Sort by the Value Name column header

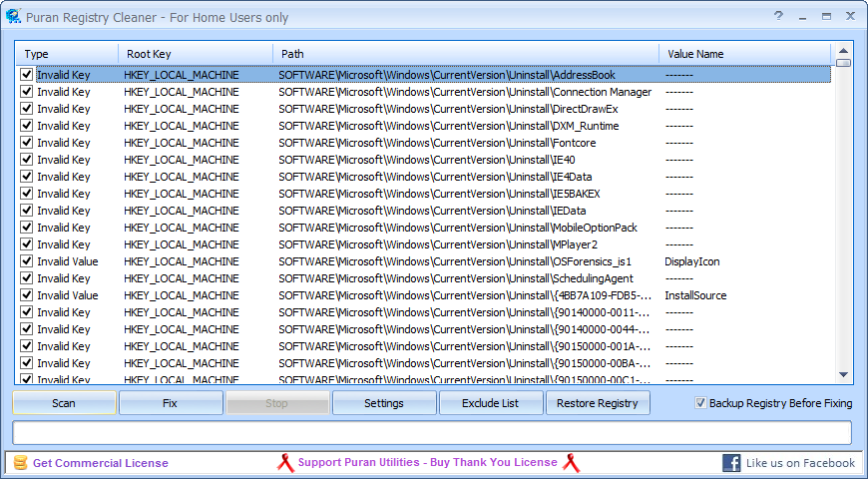point(744,54)
